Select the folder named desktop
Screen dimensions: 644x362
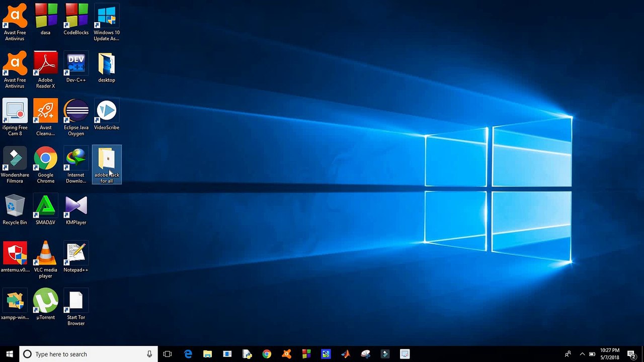[x=107, y=67]
